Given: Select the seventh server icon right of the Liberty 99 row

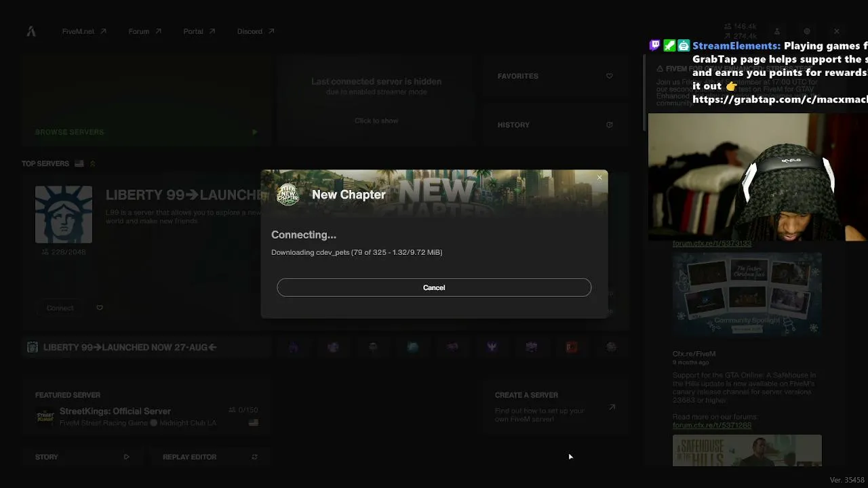Looking at the screenshot, I should [532, 347].
